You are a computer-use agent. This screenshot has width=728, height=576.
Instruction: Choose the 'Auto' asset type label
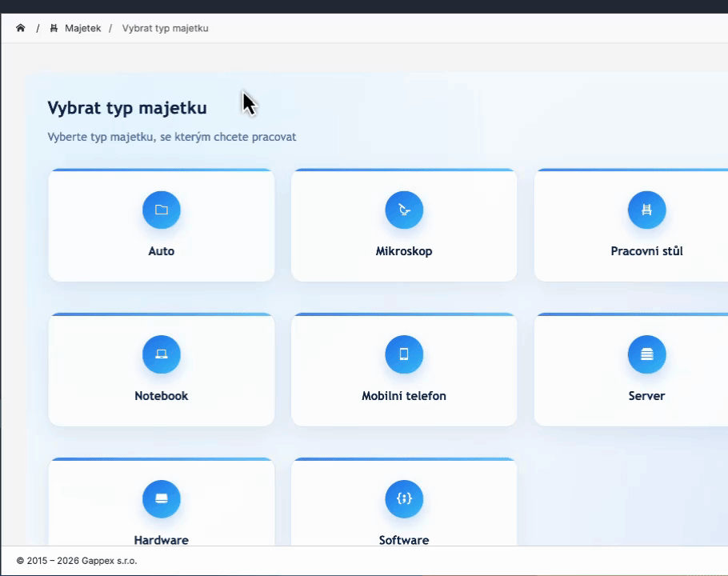[162, 251]
